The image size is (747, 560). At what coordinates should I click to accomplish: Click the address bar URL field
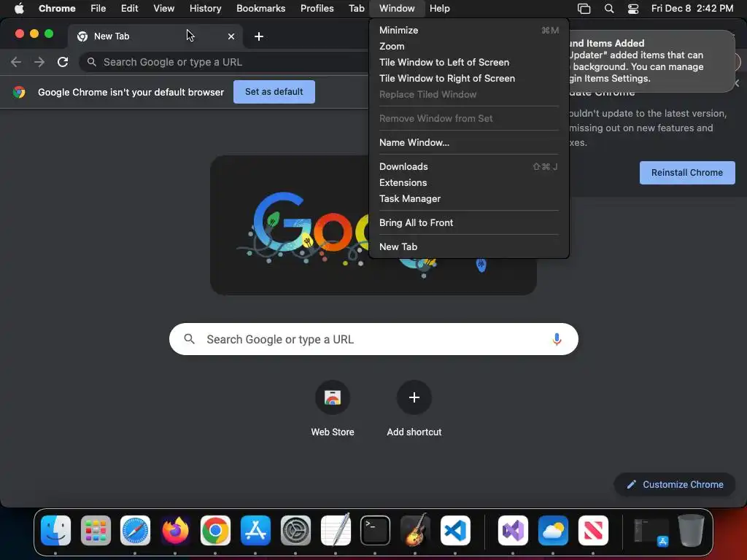[224, 62]
